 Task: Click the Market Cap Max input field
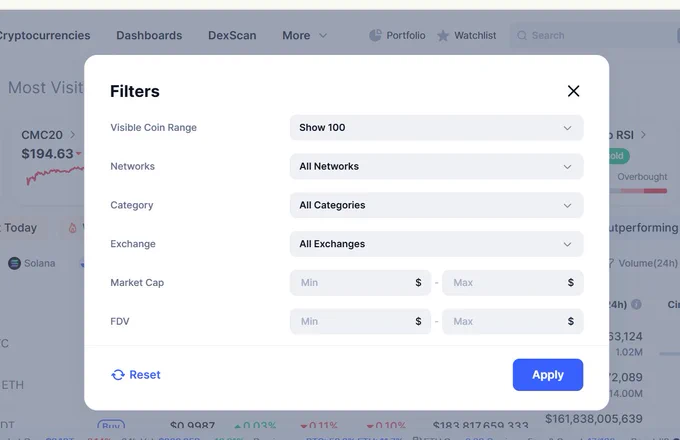[513, 283]
